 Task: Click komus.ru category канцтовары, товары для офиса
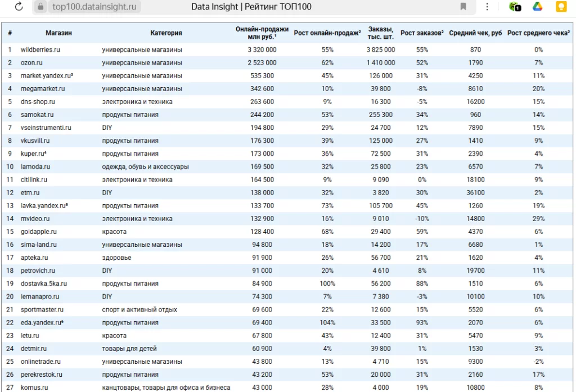coord(166,388)
